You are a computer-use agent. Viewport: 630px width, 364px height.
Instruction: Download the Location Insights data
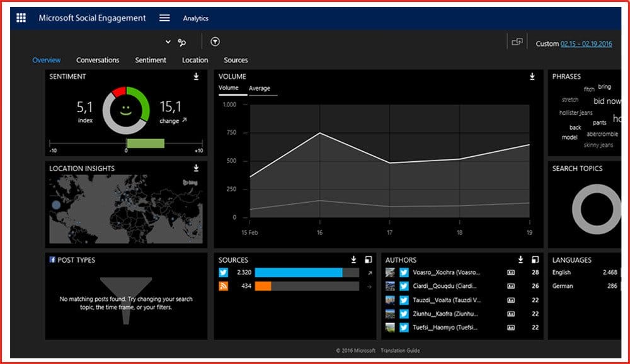pos(196,168)
